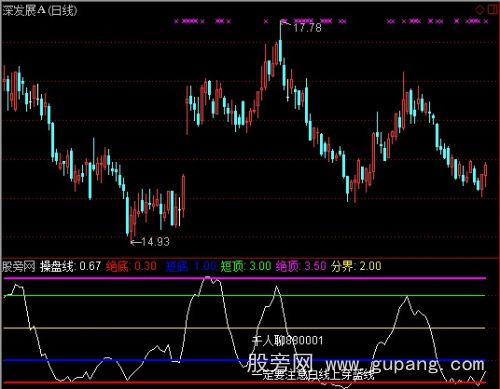Select the 17.78 high price label
The height and width of the screenshot is (389, 500).
click(307, 28)
